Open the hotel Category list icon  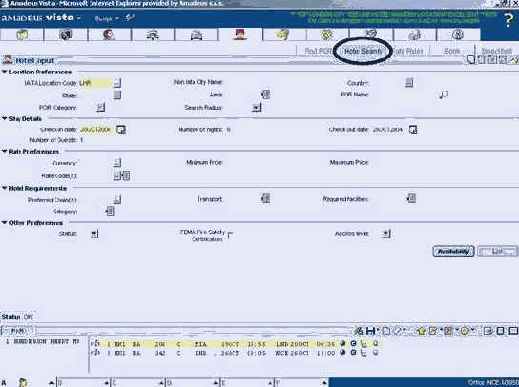pos(110,211)
